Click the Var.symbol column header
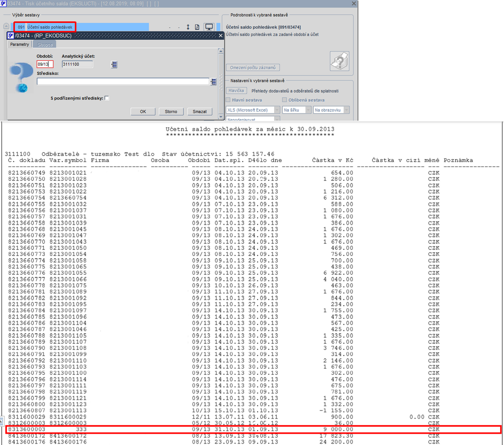Image resolution: width=504 pixels, height=445 pixels. point(68,160)
